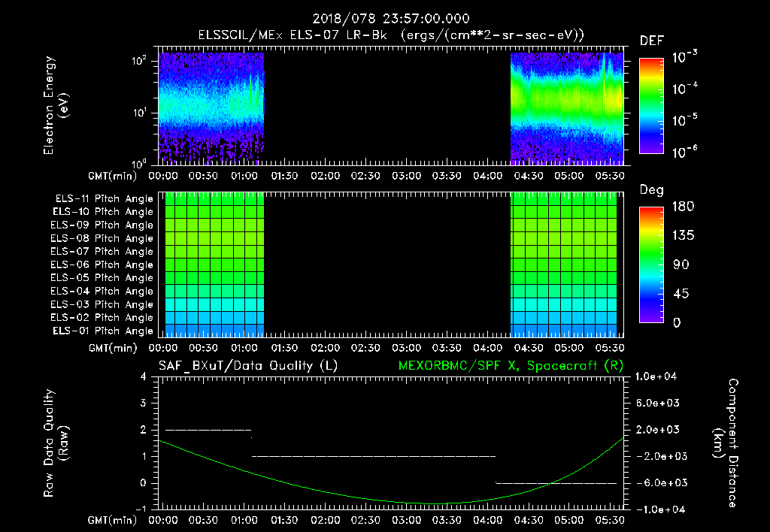This screenshot has height=532, width=770.
Task: Select the ELS-03 Pitch Angle row label
Action: coord(102,305)
